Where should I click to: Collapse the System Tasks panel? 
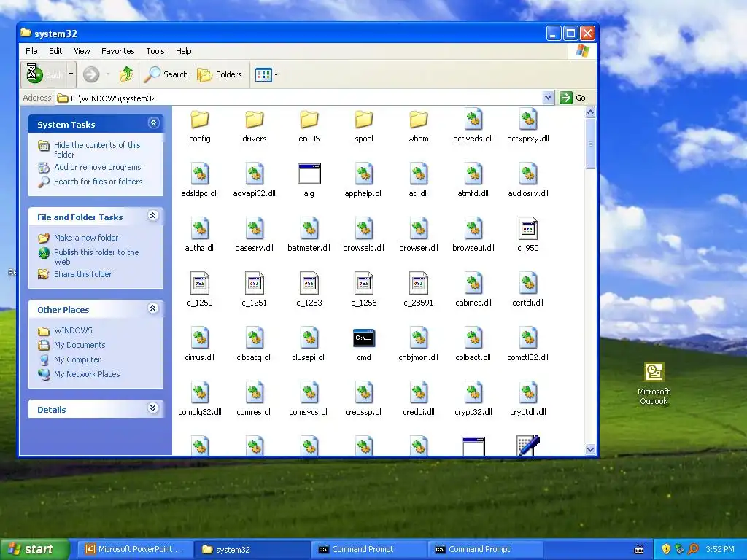click(x=153, y=123)
